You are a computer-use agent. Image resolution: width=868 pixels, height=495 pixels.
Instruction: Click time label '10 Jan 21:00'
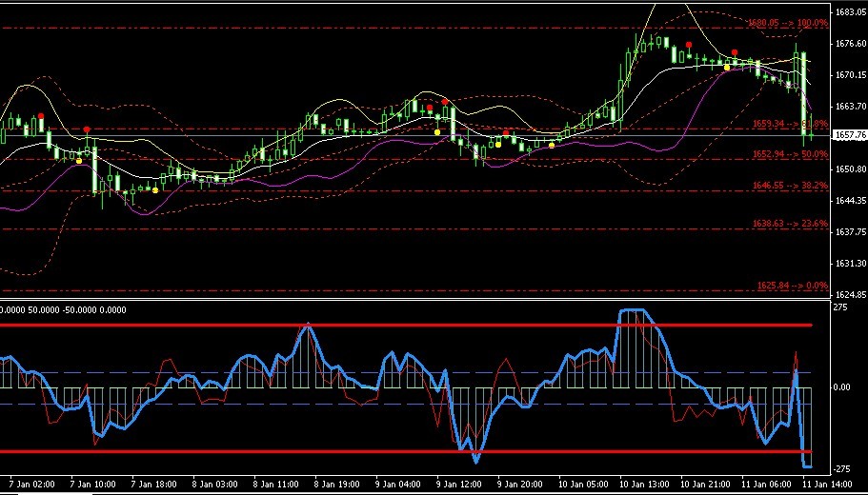click(x=705, y=485)
